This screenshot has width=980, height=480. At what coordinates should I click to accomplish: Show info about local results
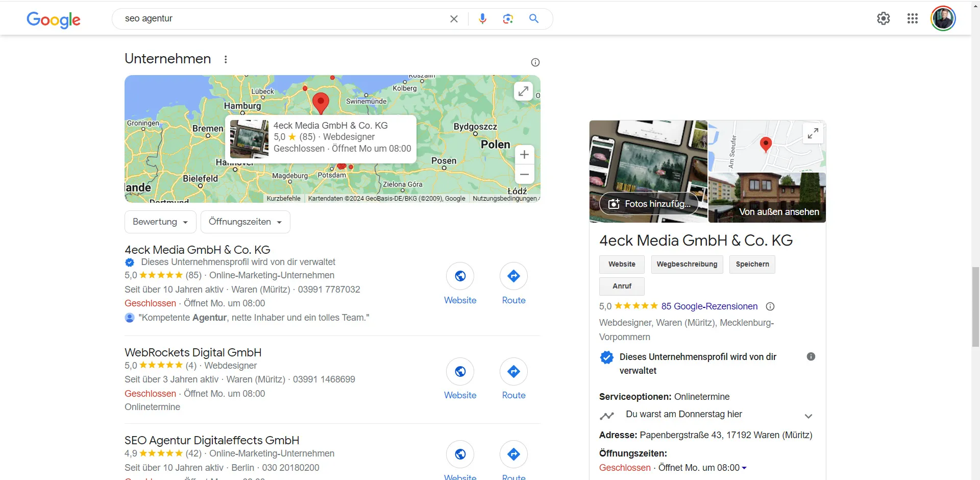[x=535, y=62]
